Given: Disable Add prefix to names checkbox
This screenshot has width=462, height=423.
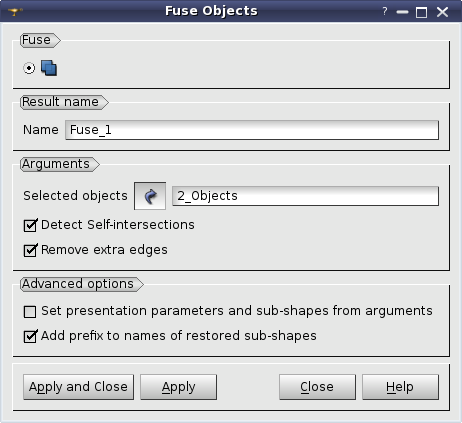Looking at the screenshot, I should pos(30,336).
